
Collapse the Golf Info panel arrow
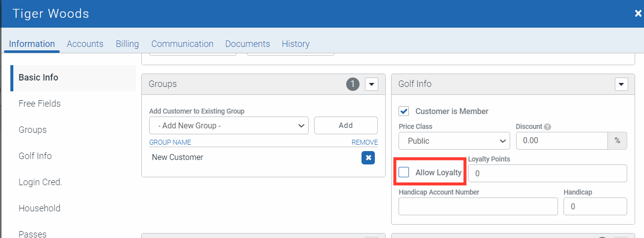(x=621, y=84)
